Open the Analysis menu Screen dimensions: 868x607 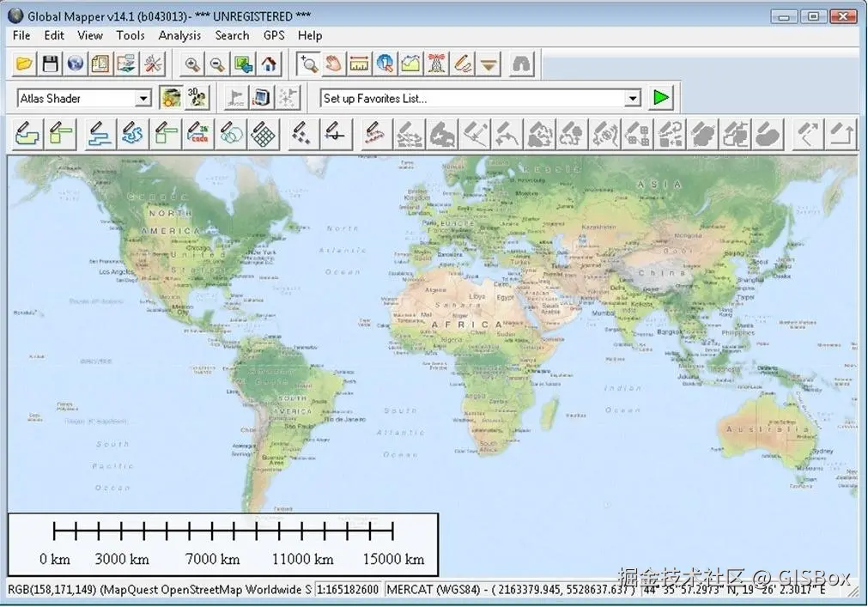tap(179, 36)
